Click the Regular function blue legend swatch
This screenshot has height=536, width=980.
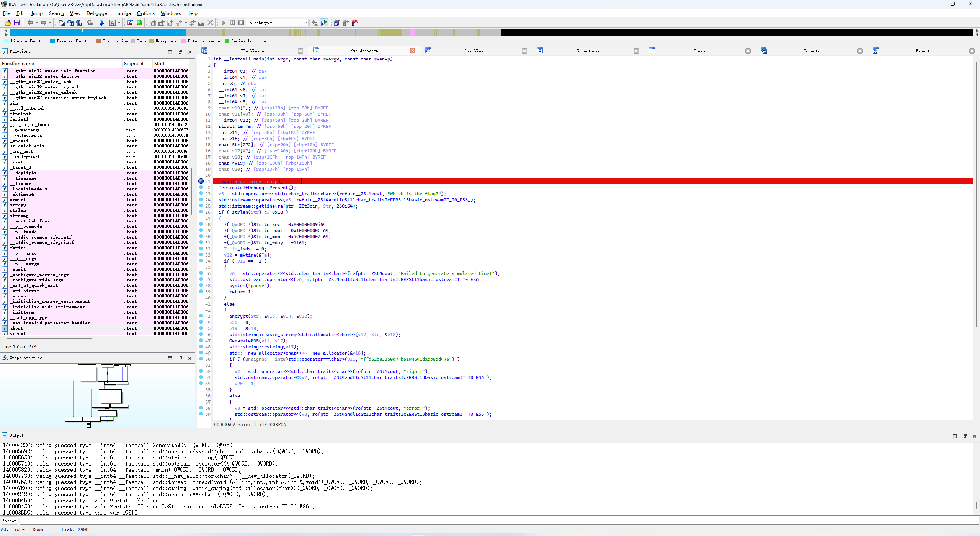[52, 41]
